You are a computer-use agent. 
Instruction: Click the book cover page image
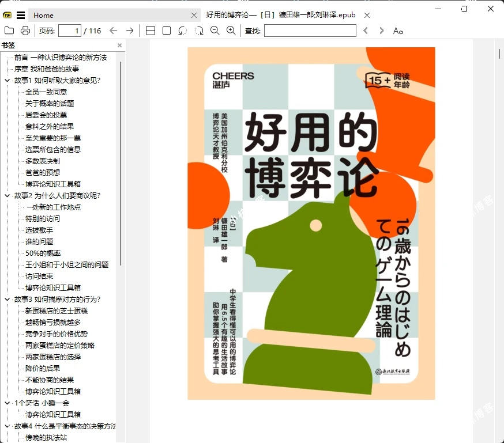coord(311,224)
